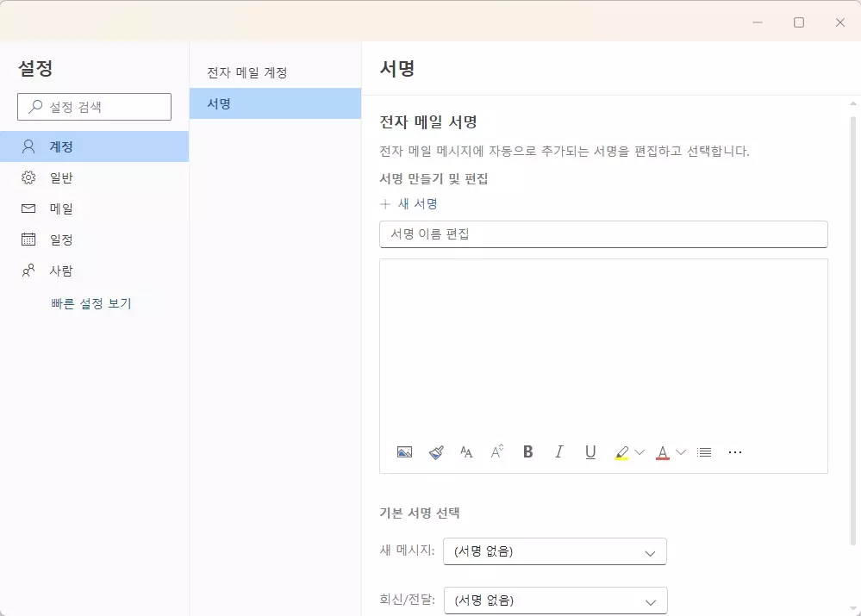Select the 사람 people icon in sidebar
The height and width of the screenshot is (616, 861).
(x=28, y=270)
